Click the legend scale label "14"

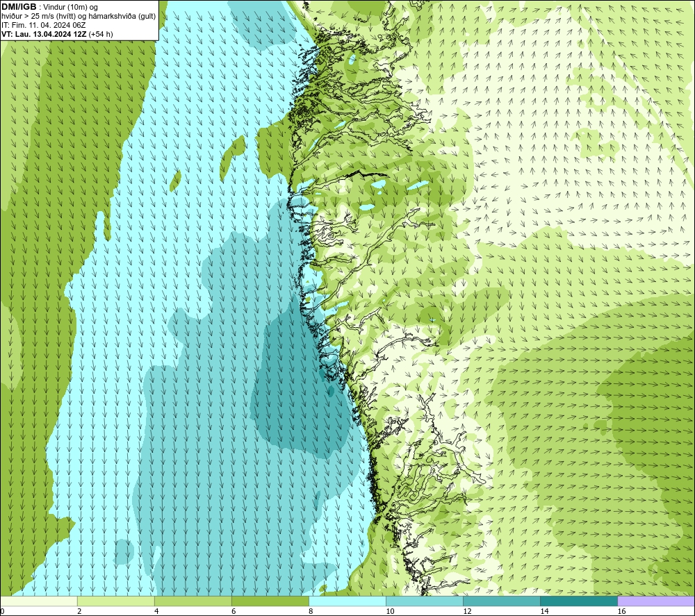544,611
